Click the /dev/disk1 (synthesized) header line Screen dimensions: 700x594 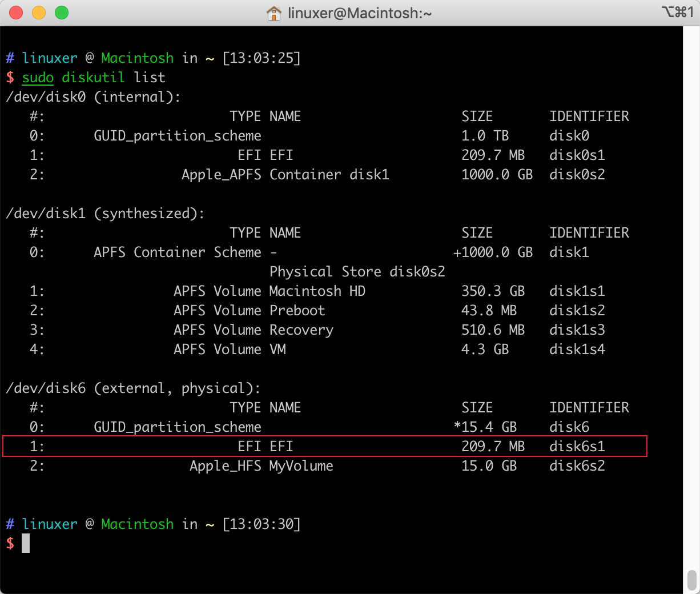[105, 214]
